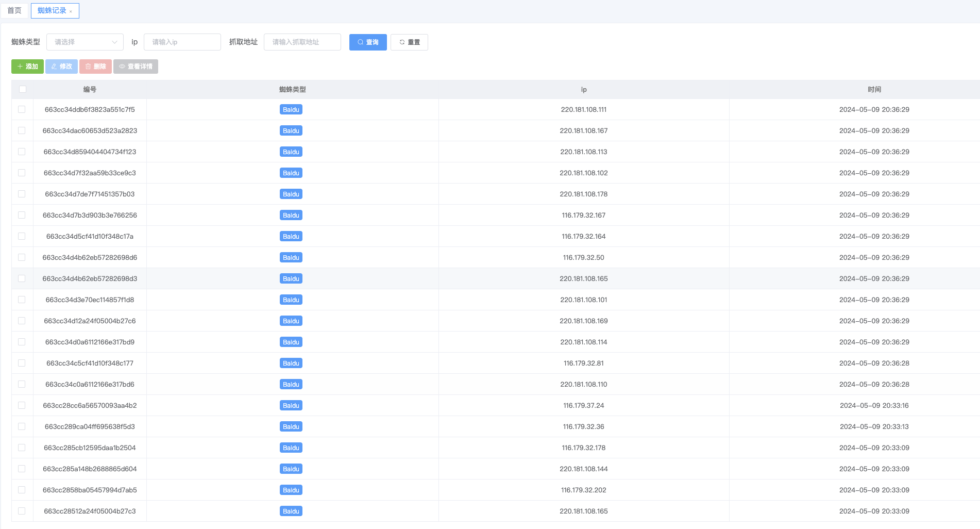Click ip cell 220.181.108.144
The height and width of the screenshot is (529, 980).
point(584,469)
